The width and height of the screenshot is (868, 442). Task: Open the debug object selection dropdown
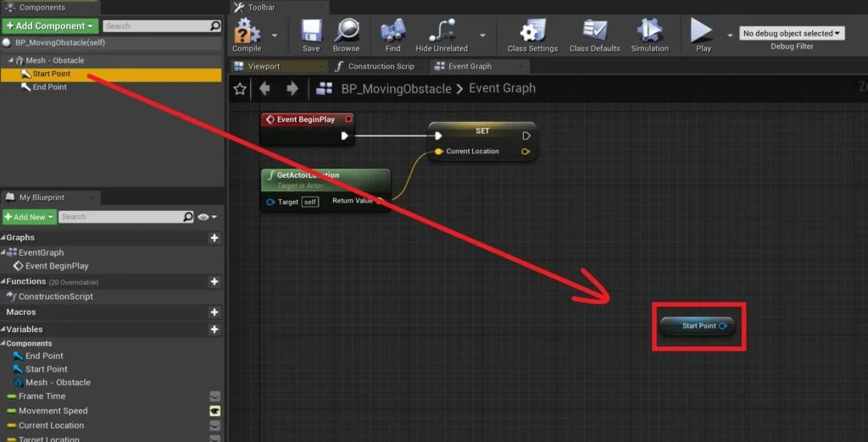point(792,34)
